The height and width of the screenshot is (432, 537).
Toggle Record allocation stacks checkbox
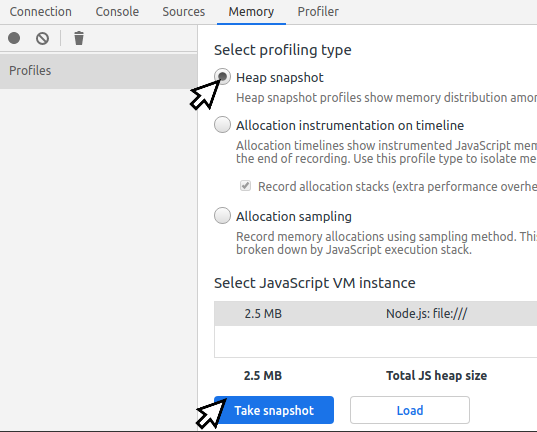(245, 186)
